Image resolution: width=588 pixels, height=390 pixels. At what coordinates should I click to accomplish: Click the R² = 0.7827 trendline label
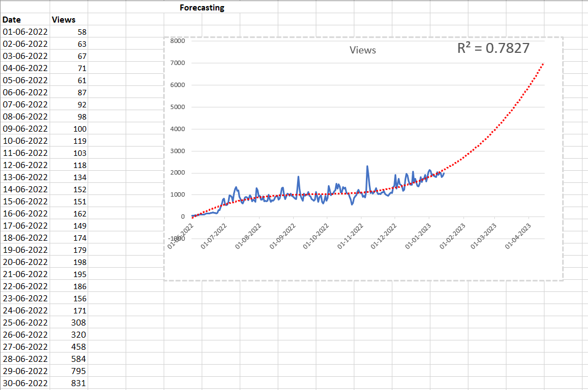[x=493, y=48]
